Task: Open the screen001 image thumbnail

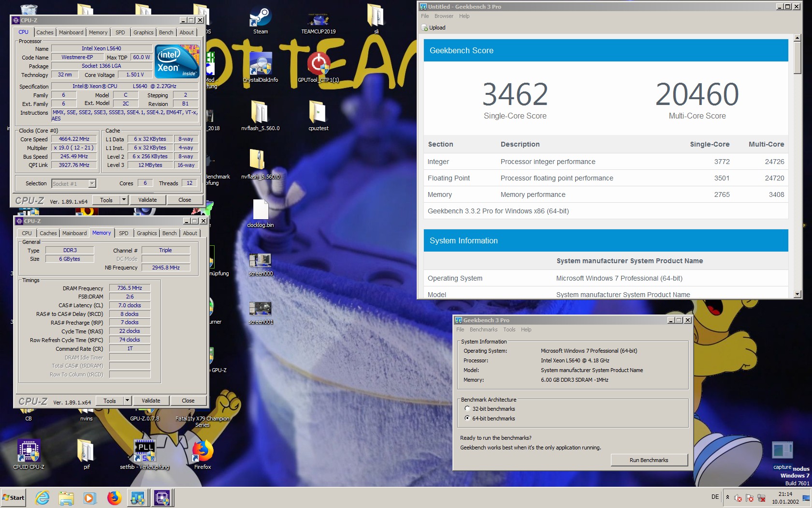Action: (x=261, y=313)
